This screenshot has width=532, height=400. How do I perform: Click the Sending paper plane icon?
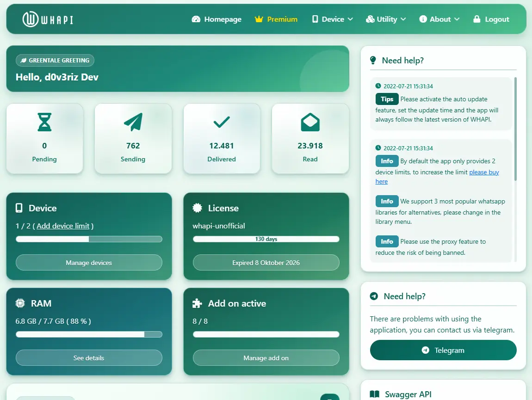tap(133, 122)
